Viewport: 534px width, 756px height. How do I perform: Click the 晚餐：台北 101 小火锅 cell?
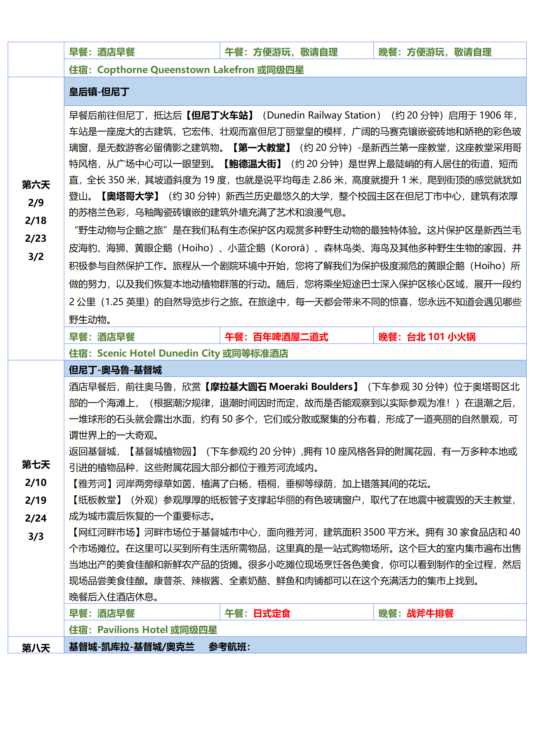(427, 337)
